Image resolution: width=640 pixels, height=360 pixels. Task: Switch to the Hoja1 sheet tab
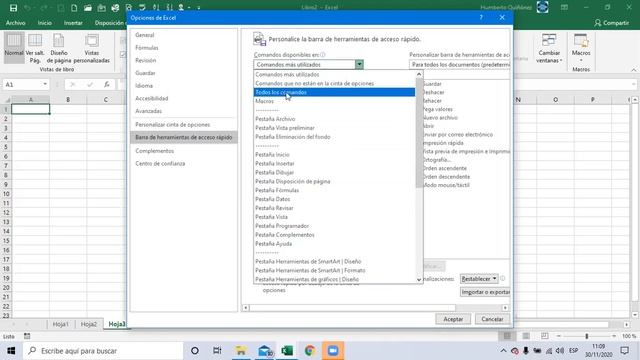pos(60,324)
